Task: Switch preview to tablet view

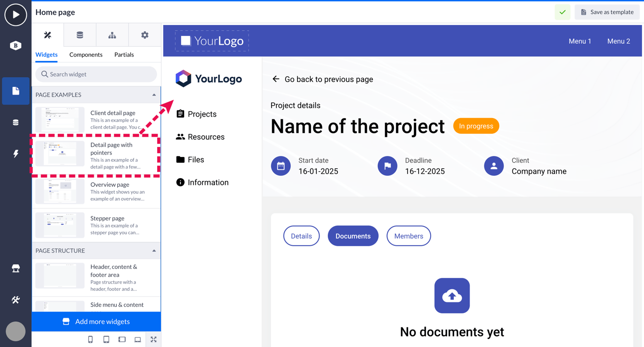Action: (x=106, y=339)
